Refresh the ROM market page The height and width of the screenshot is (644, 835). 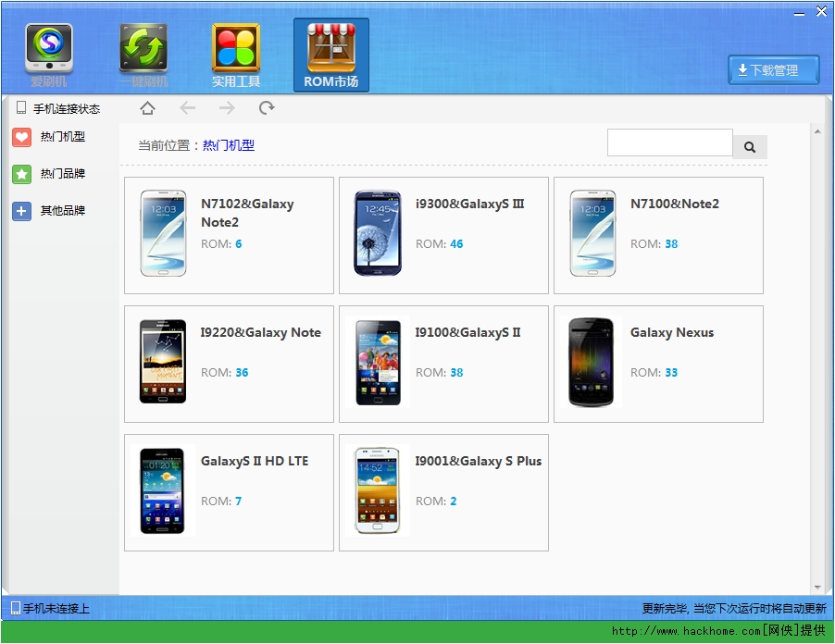pos(267,108)
